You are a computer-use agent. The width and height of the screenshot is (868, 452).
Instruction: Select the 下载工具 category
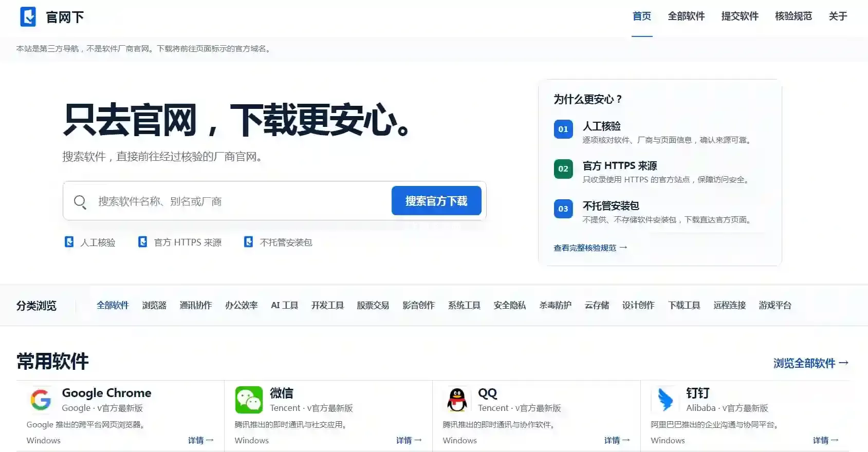coord(684,305)
